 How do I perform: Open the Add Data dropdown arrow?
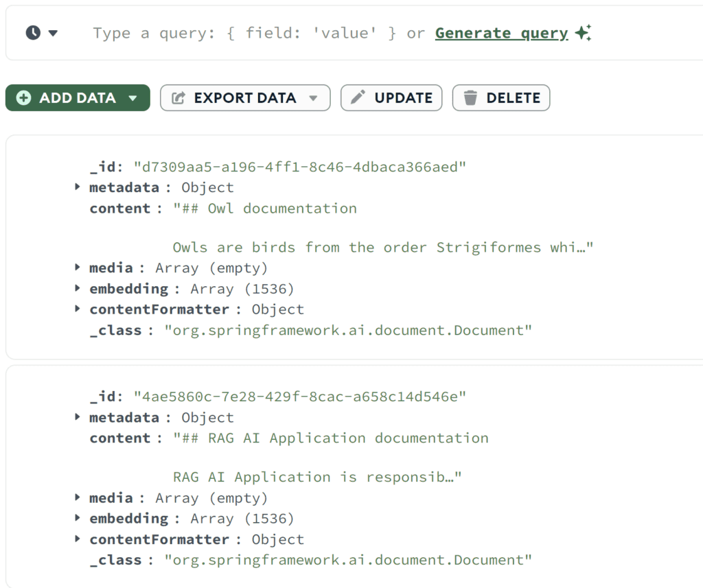132,98
